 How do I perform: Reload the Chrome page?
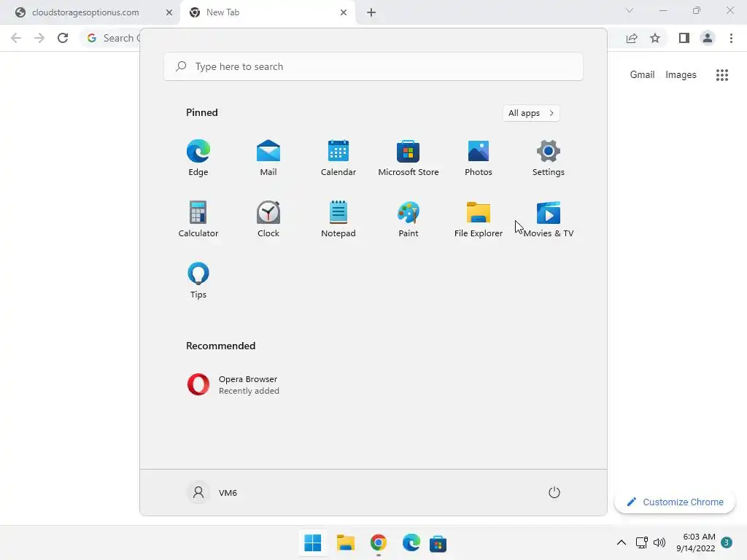point(63,38)
